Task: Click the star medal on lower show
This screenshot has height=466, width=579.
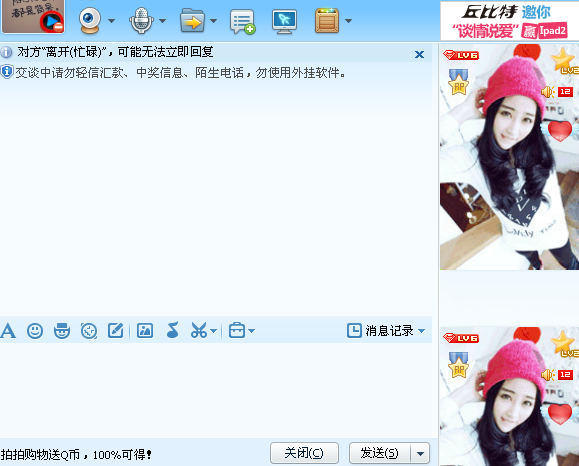Action: 458,365
